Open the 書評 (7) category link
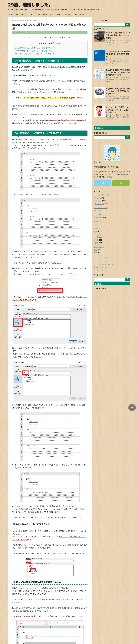138x644 pixels. tap(95, 231)
